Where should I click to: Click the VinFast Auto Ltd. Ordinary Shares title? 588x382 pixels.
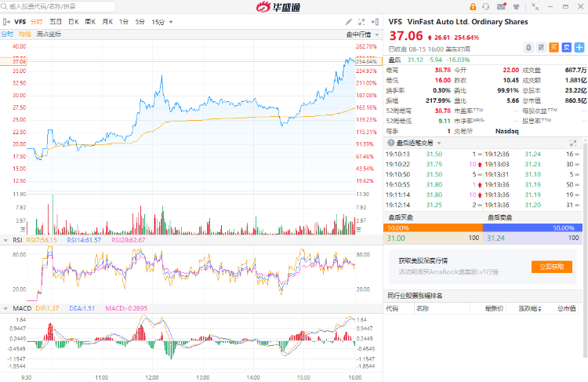tap(467, 22)
